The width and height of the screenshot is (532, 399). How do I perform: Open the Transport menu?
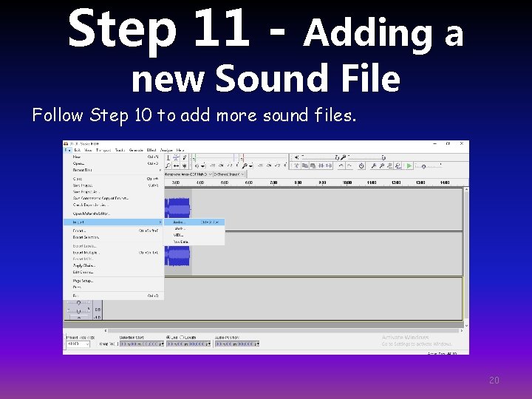(103, 150)
